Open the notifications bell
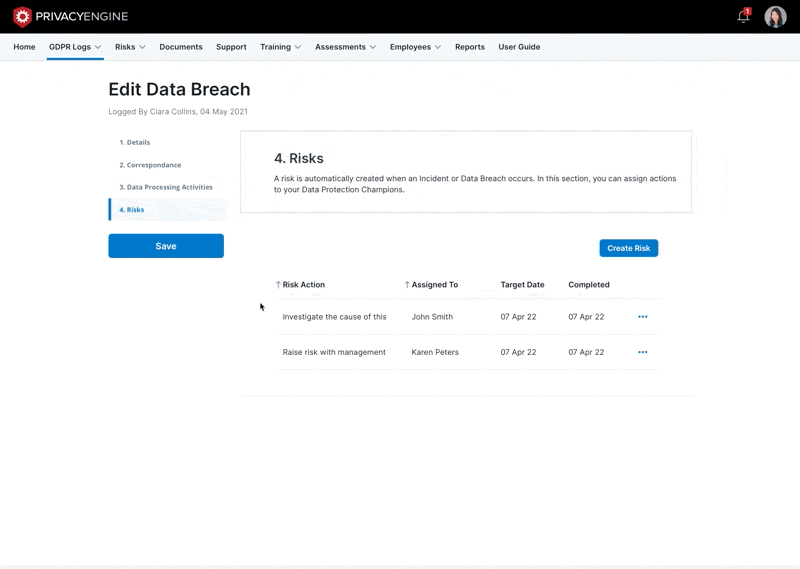Image resolution: width=800 pixels, height=569 pixels. tap(743, 16)
